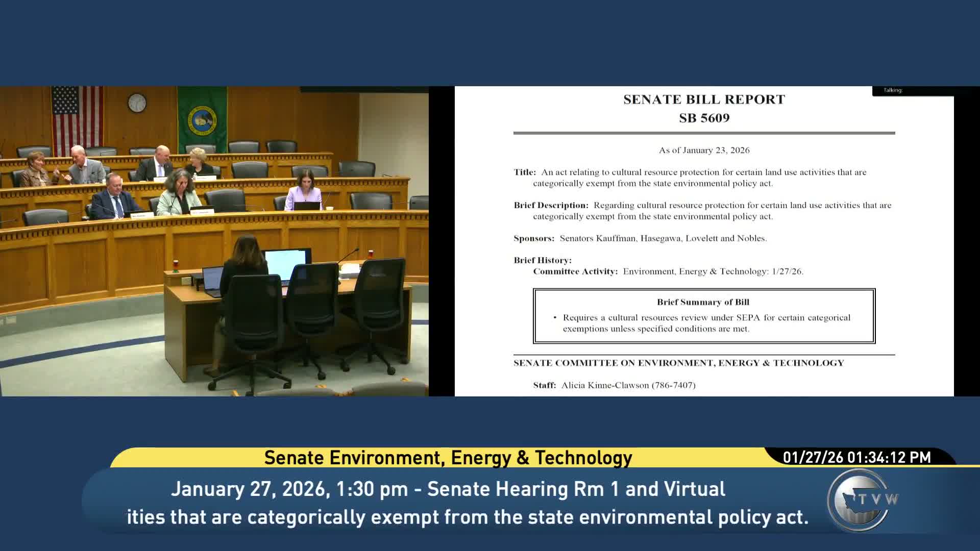Screen dimensions: 980x551
Task: Click the SB 5609 bill number
Action: tap(704, 118)
